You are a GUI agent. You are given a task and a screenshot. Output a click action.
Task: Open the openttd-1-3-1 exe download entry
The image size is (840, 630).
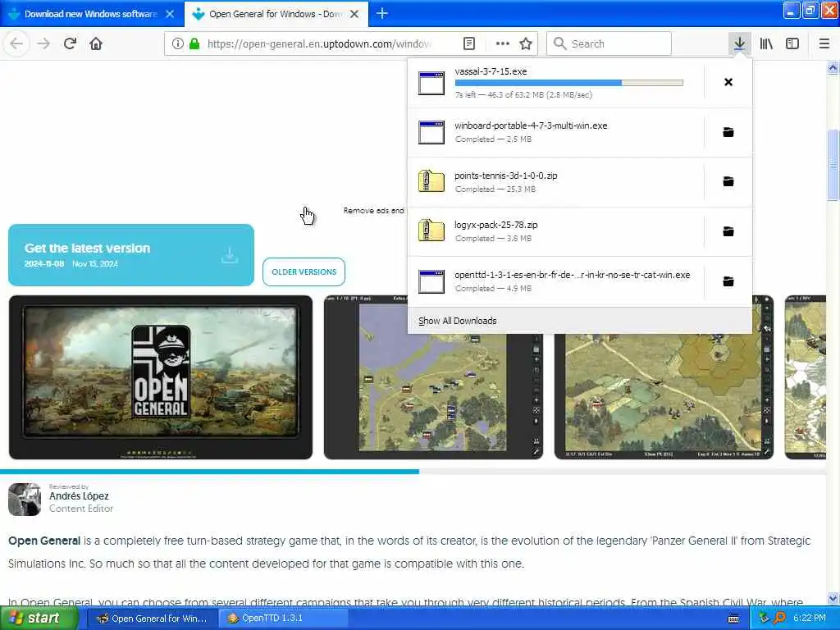click(555, 281)
